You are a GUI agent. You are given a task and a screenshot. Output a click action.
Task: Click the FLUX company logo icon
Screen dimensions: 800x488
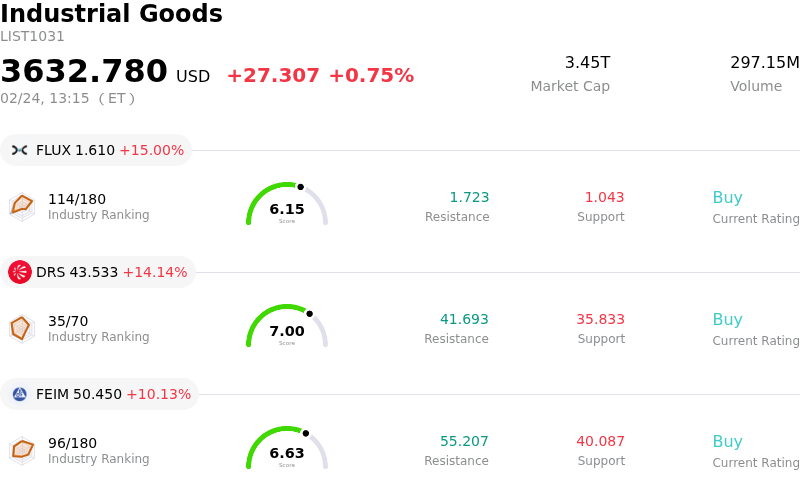tap(20, 150)
